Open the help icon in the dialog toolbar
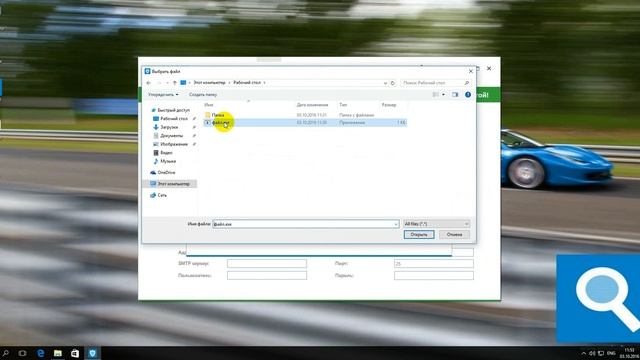640x360 pixels. [x=468, y=95]
